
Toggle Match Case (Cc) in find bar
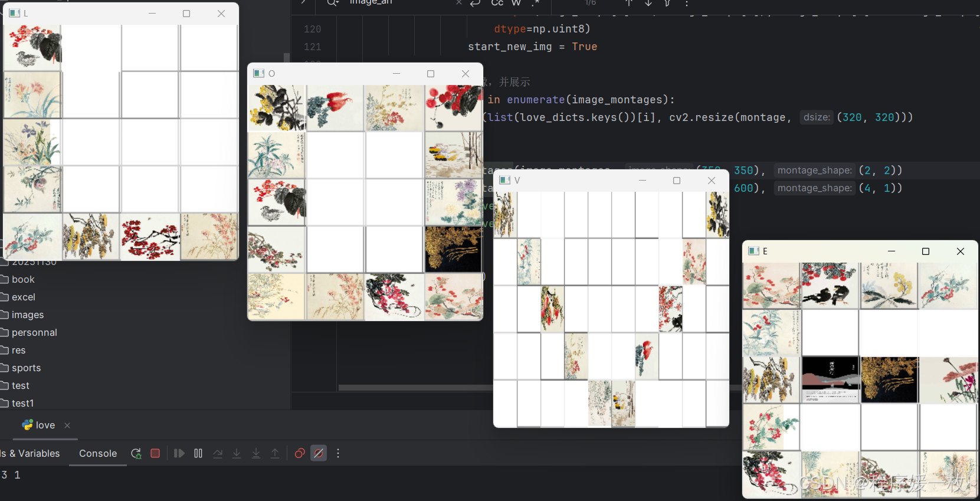coord(497,3)
